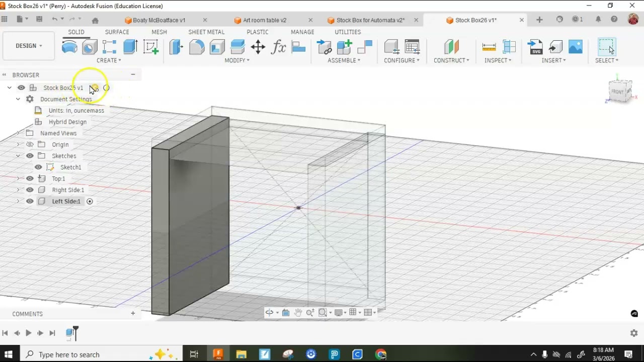Switch to the MESH tab

coord(159,32)
